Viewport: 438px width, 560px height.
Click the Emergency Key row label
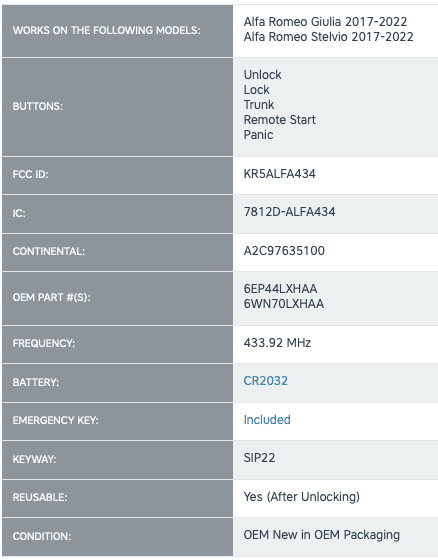(55, 420)
